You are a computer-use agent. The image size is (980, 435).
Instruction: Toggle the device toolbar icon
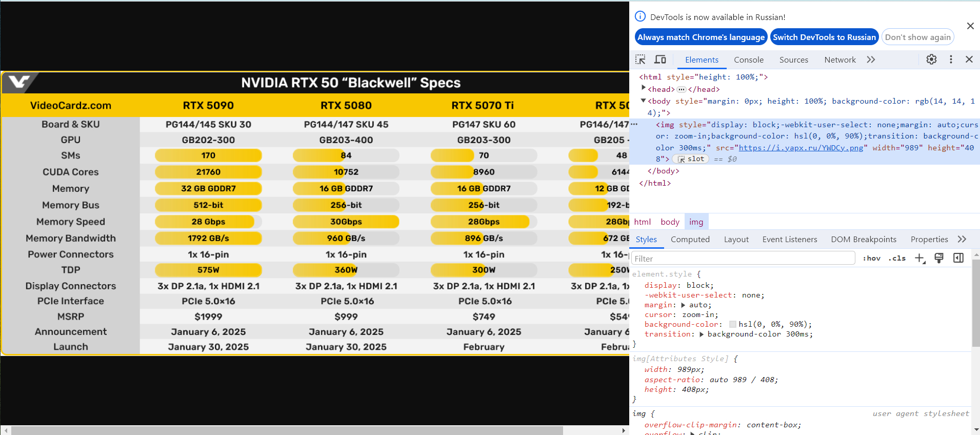pos(661,60)
